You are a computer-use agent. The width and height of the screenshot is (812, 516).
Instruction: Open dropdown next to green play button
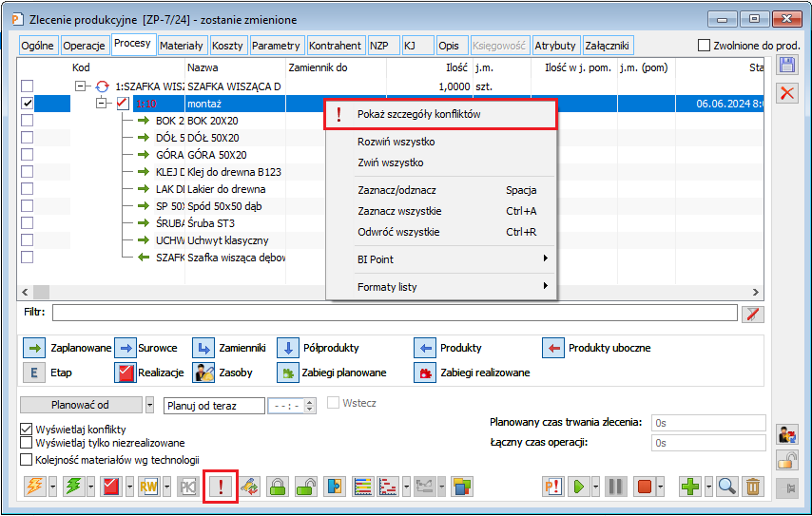(596, 487)
